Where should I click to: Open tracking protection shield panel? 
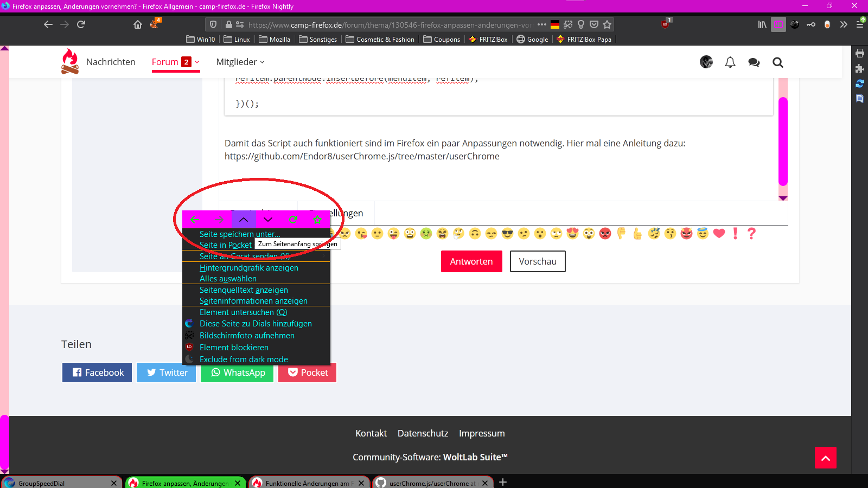[x=213, y=24]
